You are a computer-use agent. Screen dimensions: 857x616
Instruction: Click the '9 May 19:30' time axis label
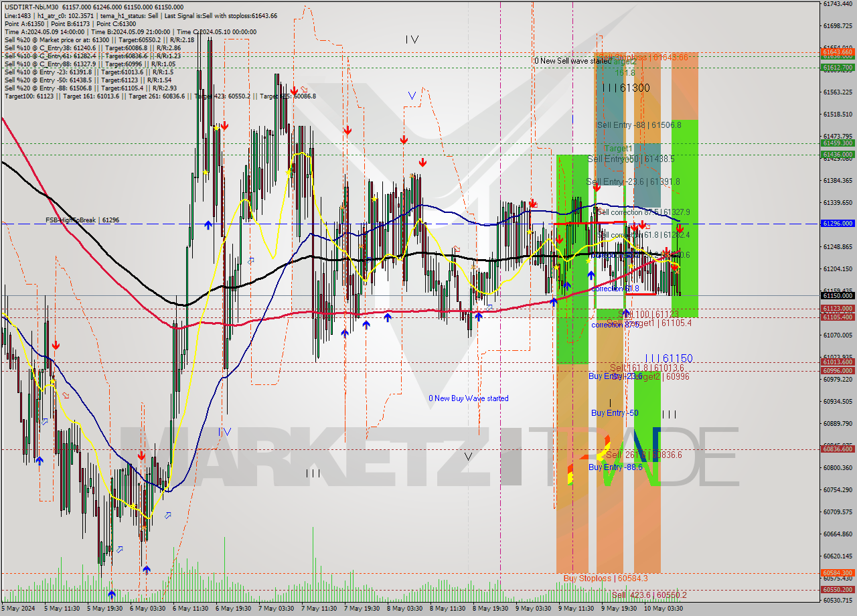(x=619, y=609)
